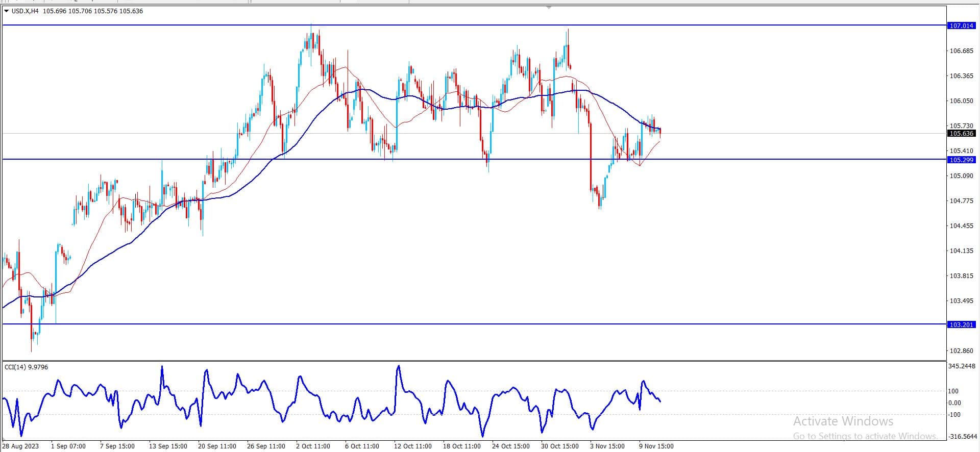The height and width of the screenshot is (452, 980).
Task: Click the 104.455 price scale value
Action: (961, 226)
